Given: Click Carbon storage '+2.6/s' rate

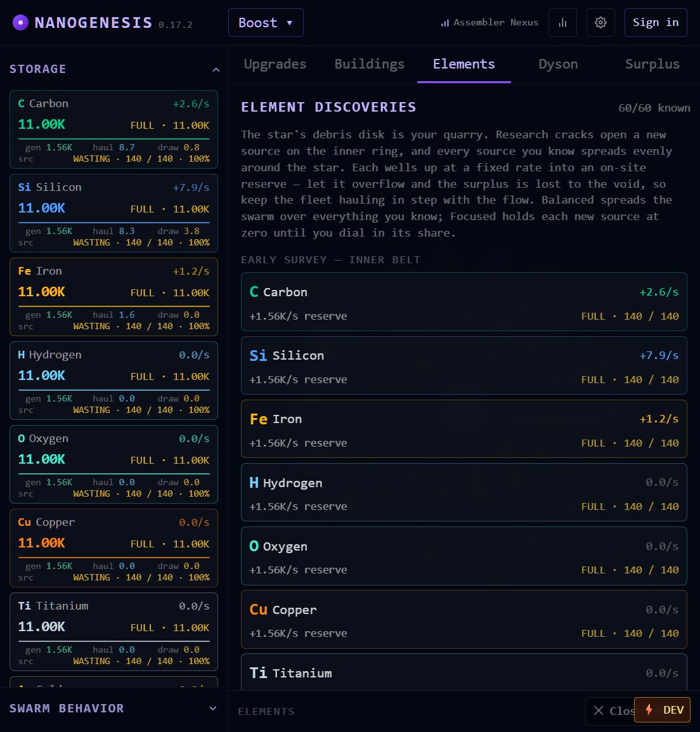Looking at the screenshot, I should coord(191,103).
